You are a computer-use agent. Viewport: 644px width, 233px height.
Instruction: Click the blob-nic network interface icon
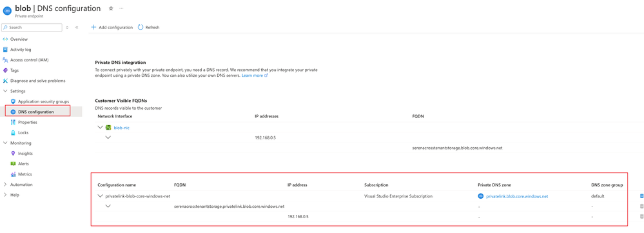[x=108, y=127]
